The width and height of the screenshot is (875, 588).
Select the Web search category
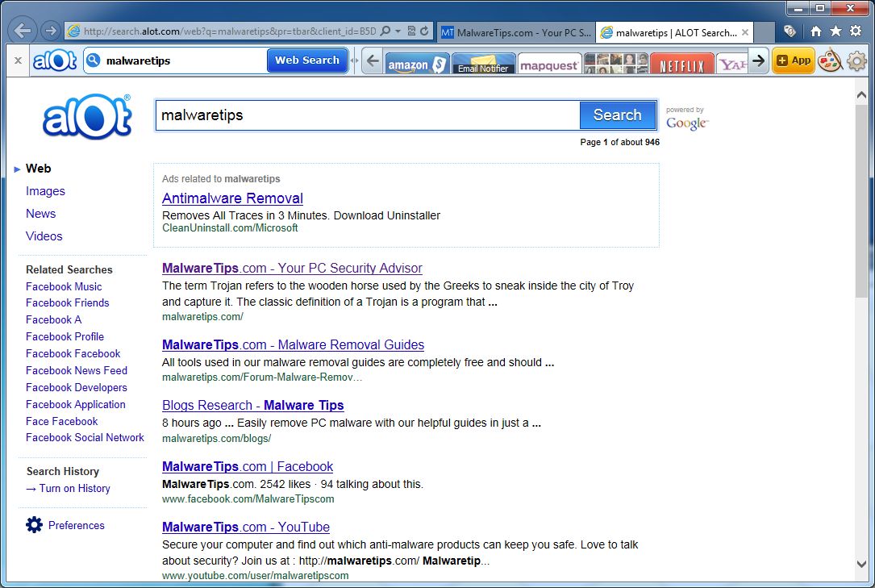click(38, 169)
